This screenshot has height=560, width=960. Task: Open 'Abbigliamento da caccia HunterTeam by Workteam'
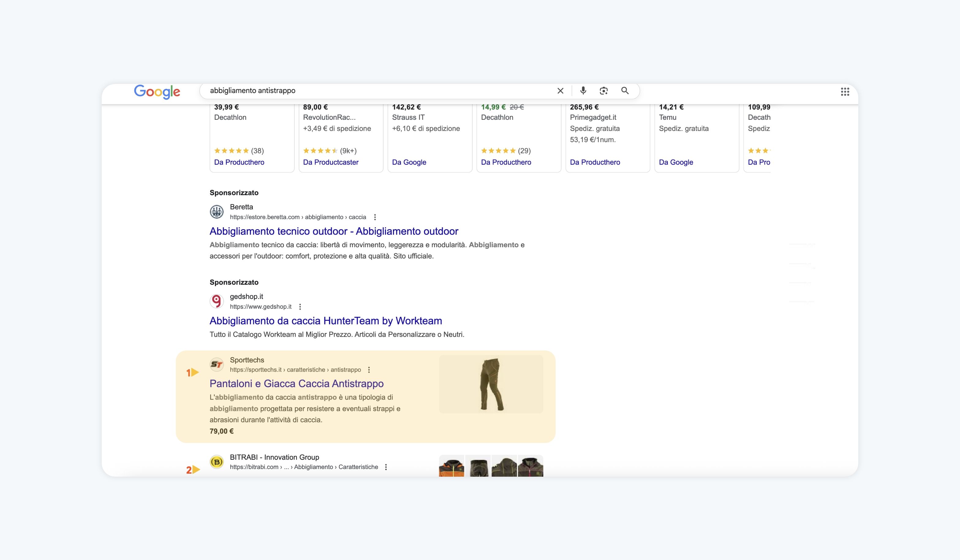[x=326, y=321]
